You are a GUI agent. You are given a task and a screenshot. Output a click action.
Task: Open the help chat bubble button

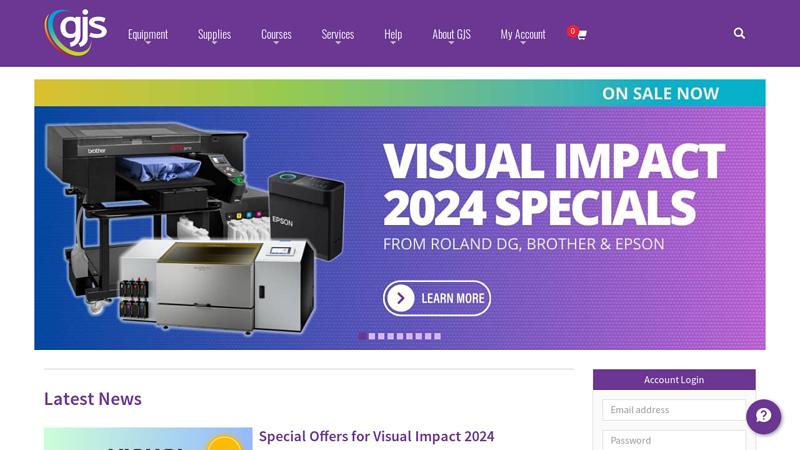click(763, 416)
